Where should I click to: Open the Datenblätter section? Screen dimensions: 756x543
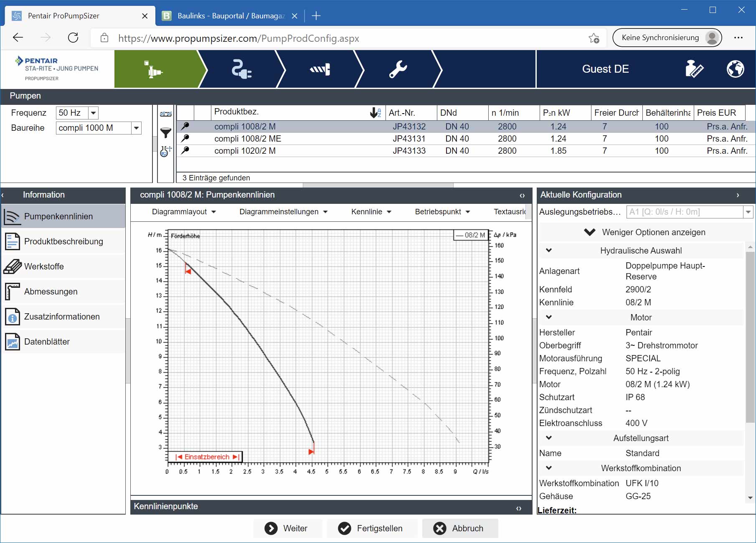[x=64, y=342]
